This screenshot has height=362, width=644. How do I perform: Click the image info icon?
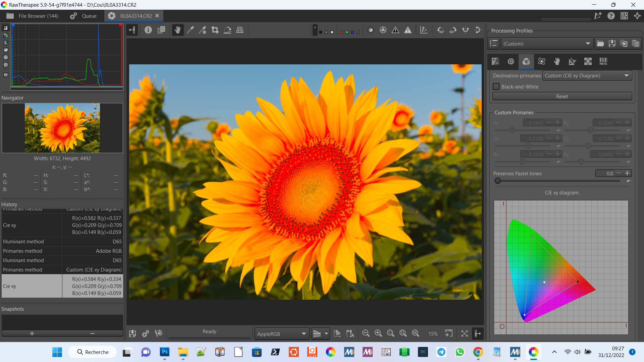[x=148, y=30]
